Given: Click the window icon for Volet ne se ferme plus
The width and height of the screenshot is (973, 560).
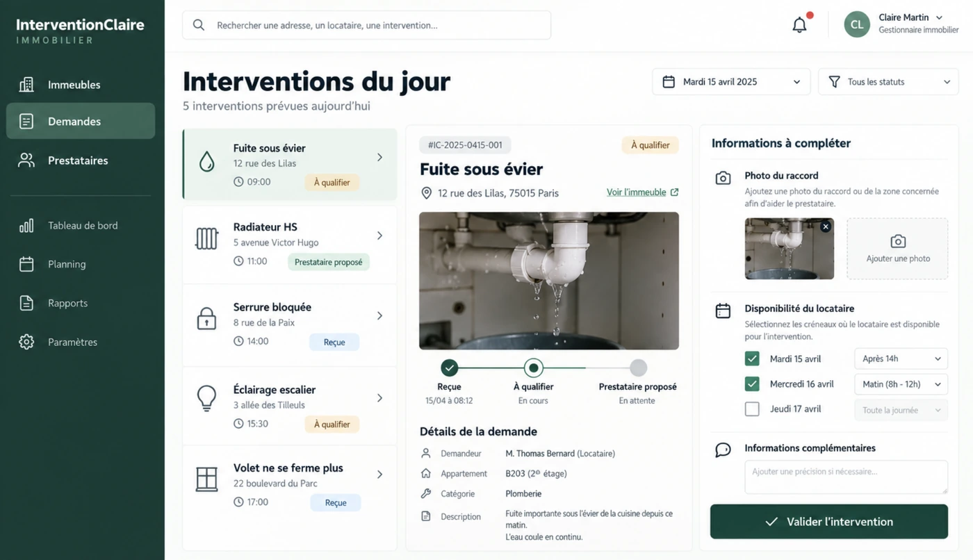Looking at the screenshot, I should (206, 479).
